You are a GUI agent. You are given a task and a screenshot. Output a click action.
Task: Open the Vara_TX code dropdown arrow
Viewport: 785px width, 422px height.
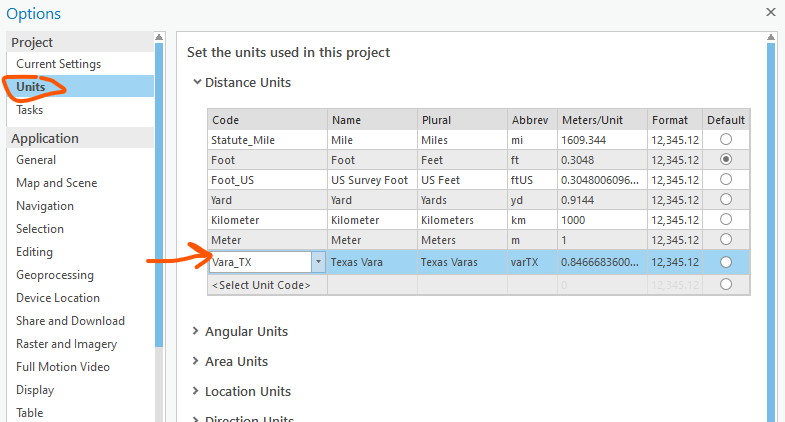click(318, 261)
